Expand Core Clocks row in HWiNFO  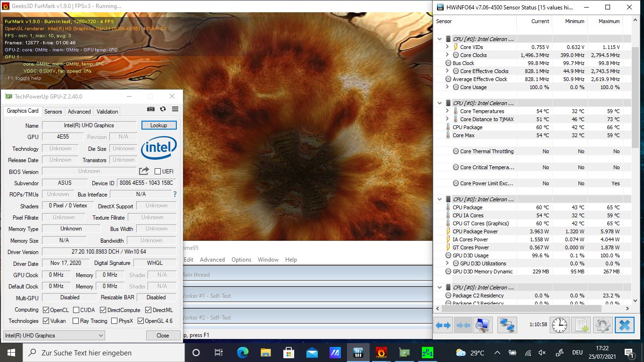(x=447, y=55)
